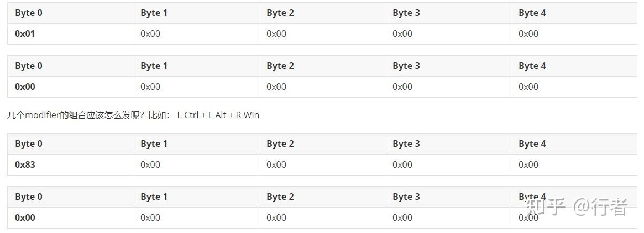Select Byte 4 header in the second table
Screen dimensions: 644x233
pyautogui.click(x=532, y=66)
